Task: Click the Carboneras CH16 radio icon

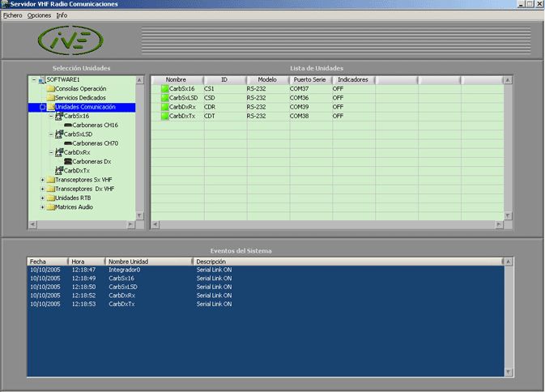Action: pos(68,125)
